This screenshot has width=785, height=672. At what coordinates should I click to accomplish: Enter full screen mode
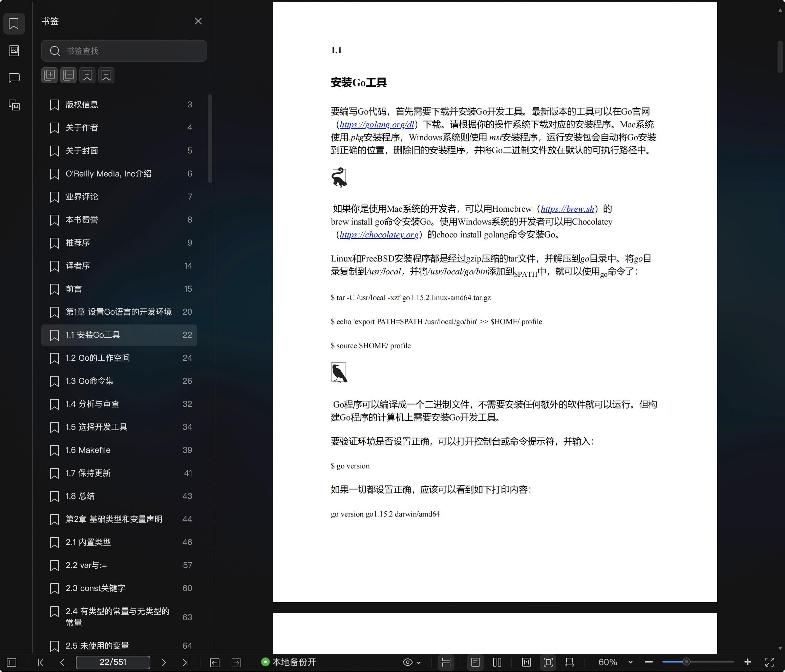pyautogui.click(x=769, y=662)
